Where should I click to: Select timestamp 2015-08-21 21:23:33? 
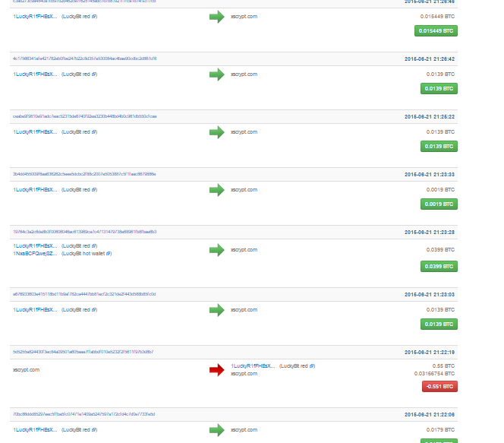[x=430, y=175]
